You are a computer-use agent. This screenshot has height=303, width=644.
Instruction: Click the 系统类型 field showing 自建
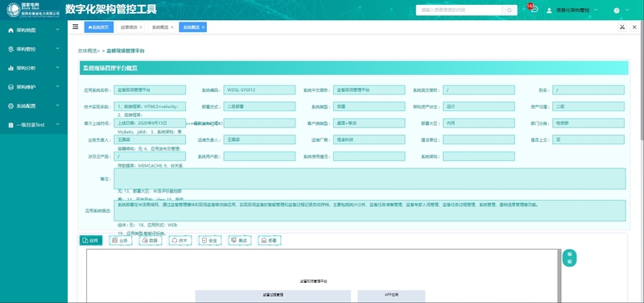click(369, 106)
